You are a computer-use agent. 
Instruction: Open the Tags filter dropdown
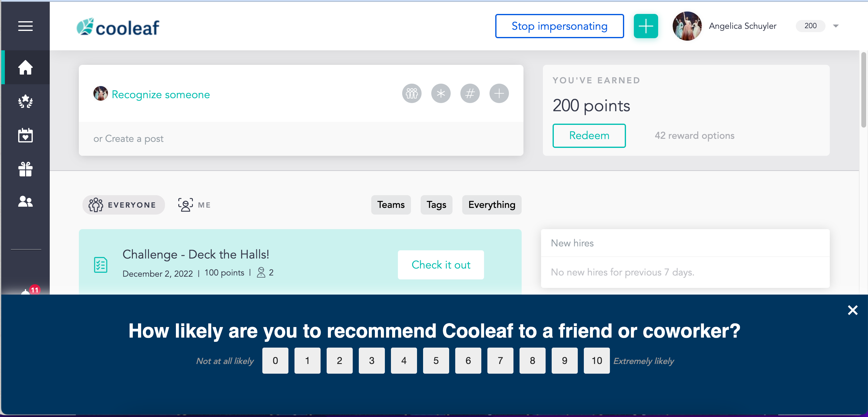[436, 205]
